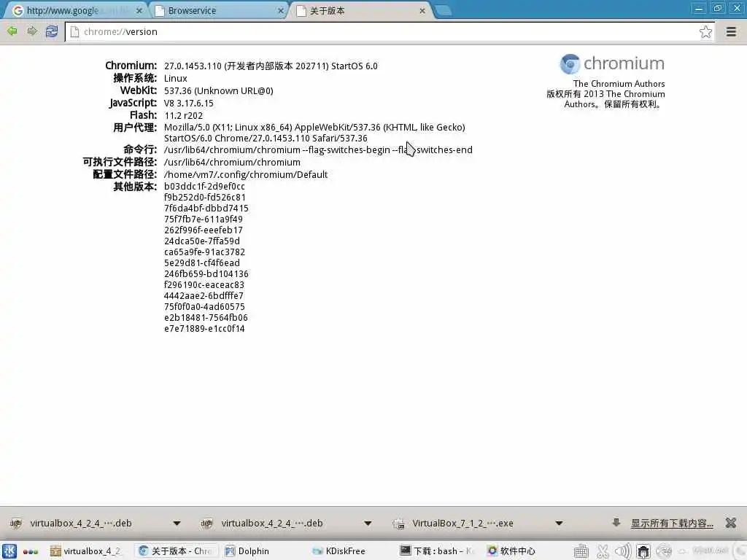The height and width of the screenshot is (560, 747).
Task: Select variation ca65a9fe-91ac3782
Action: click(204, 252)
